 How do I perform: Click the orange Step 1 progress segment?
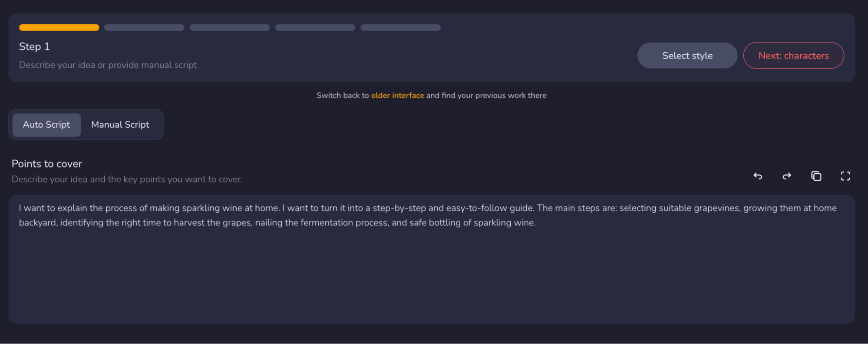pyautogui.click(x=59, y=27)
